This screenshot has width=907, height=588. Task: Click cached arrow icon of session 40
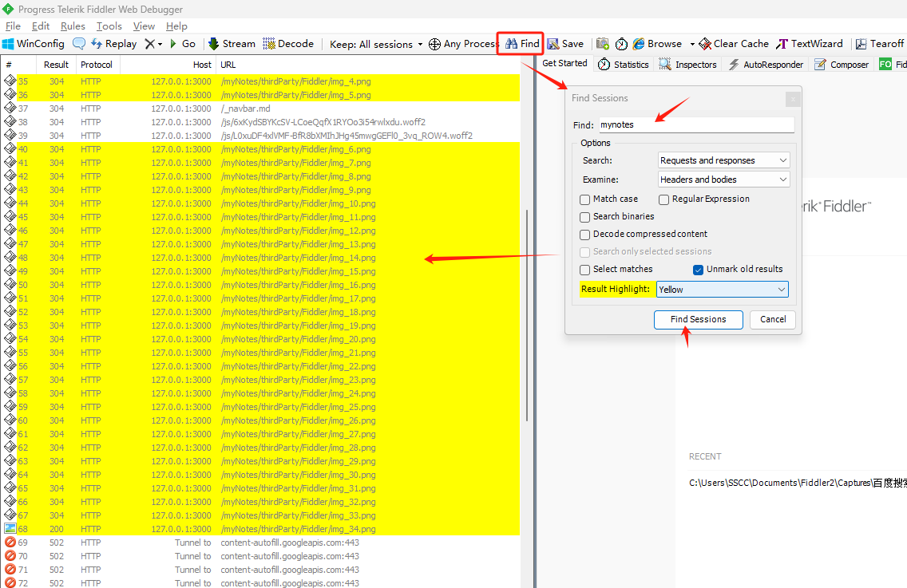click(x=10, y=148)
